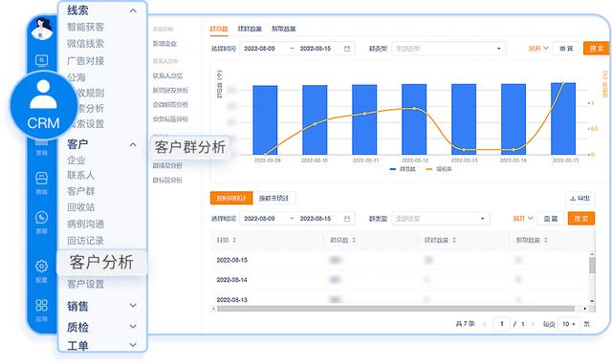Collapse the 线索 menu section

pyautogui.click(x=133, y=11)
